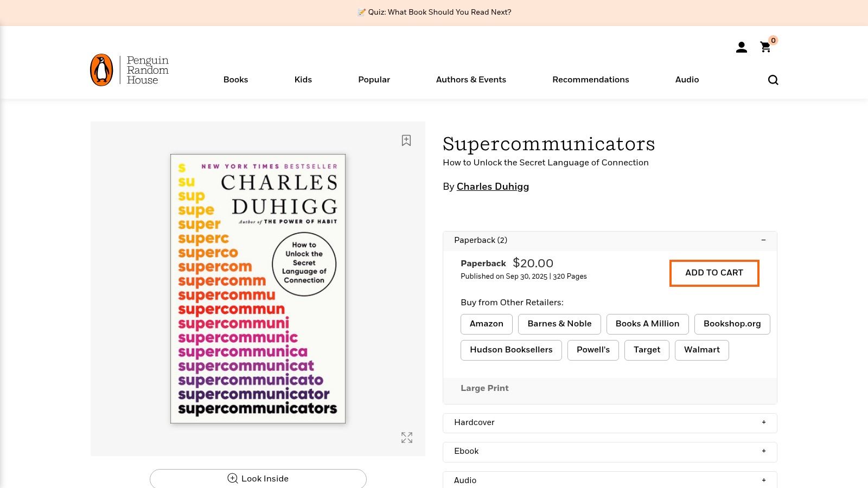Bookmark the book with the save icon
This screenshot has height=488, width=868.
[x=406, y=140]
